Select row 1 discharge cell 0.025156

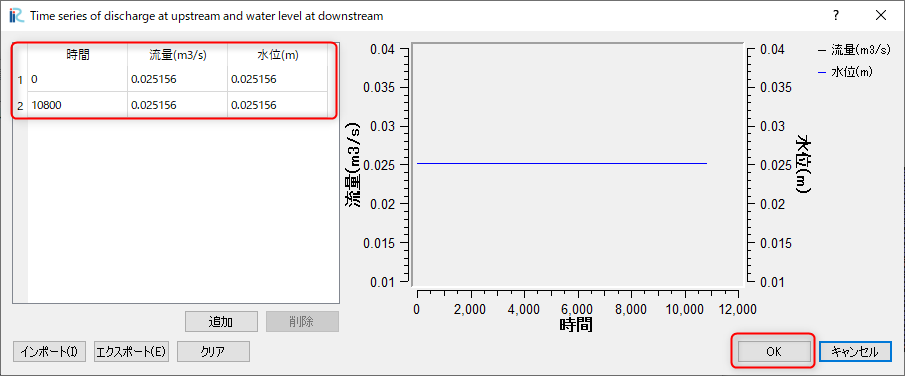click(178, 79)
